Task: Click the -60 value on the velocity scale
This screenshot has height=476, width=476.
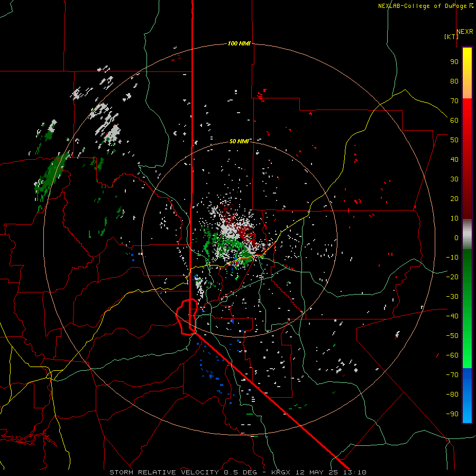Action: (452, 355)
